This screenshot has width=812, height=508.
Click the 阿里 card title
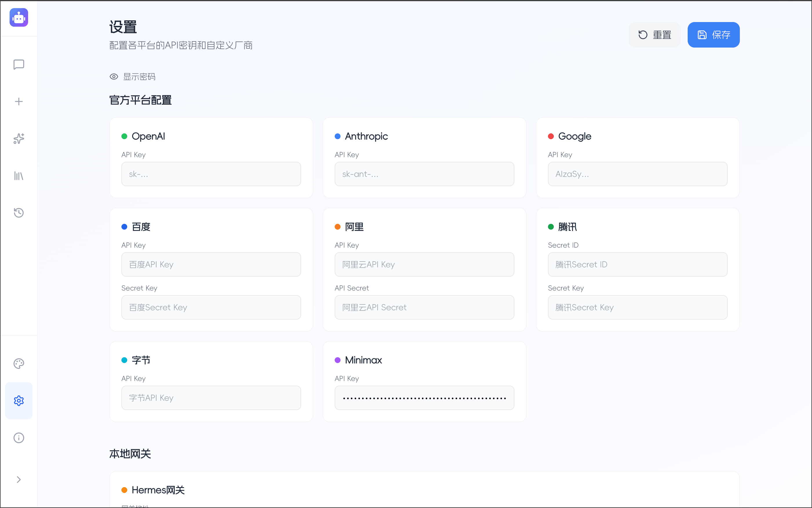click(354, 227)
